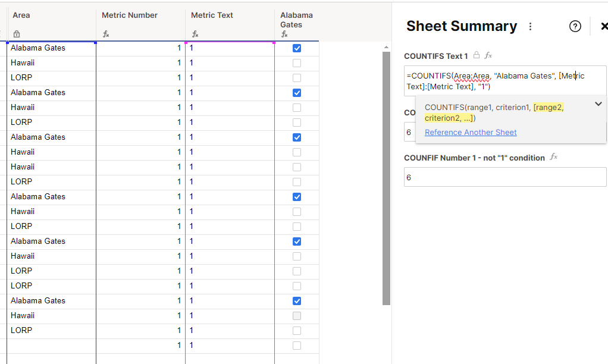Uncheck checkbox in last Alabama Gates row
This screenshot has height=364, width=608.
click(297, 301)
